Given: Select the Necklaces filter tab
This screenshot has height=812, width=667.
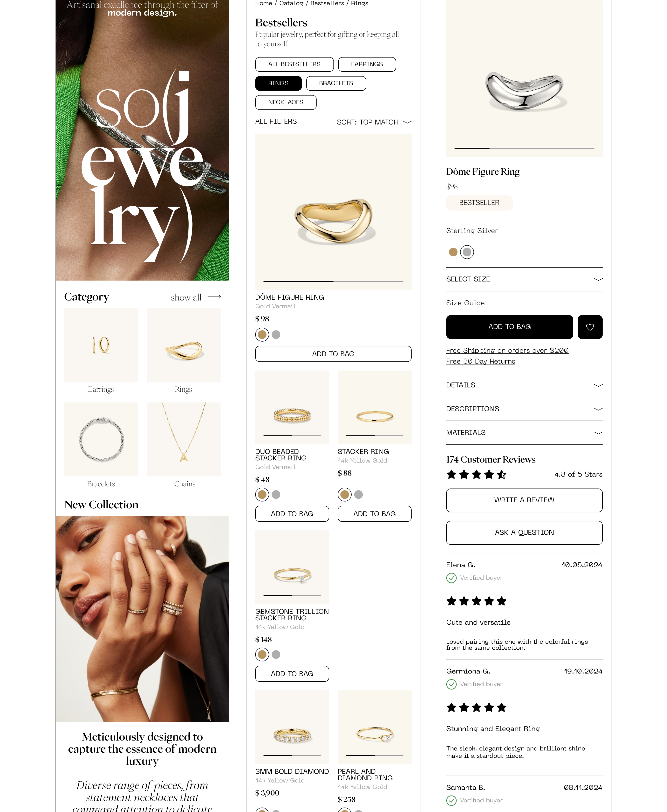Looking at the screenshot, I should [x=286, y=102].
